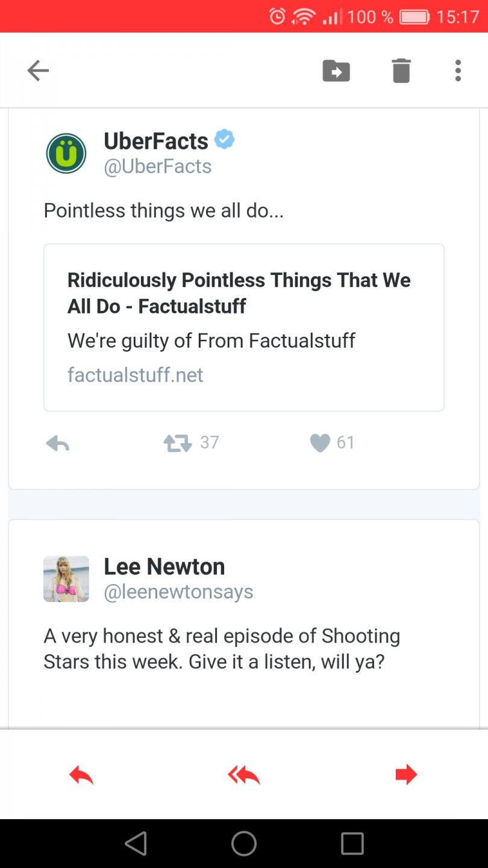
Task: Open Lee Newton's name link
Action: 164,567
